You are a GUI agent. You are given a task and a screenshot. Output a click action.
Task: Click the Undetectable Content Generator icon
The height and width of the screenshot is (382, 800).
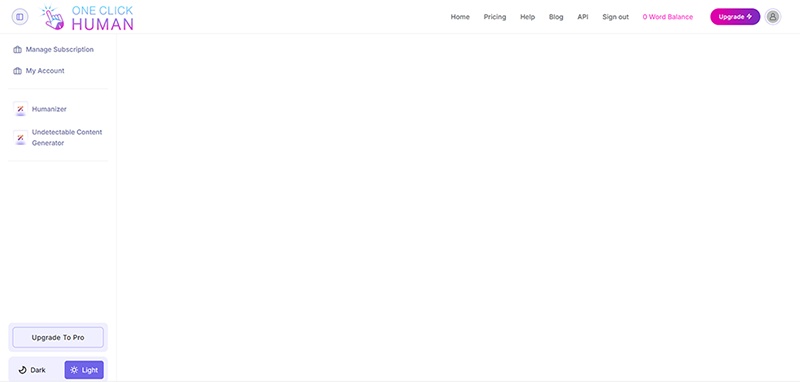point(20,138)
